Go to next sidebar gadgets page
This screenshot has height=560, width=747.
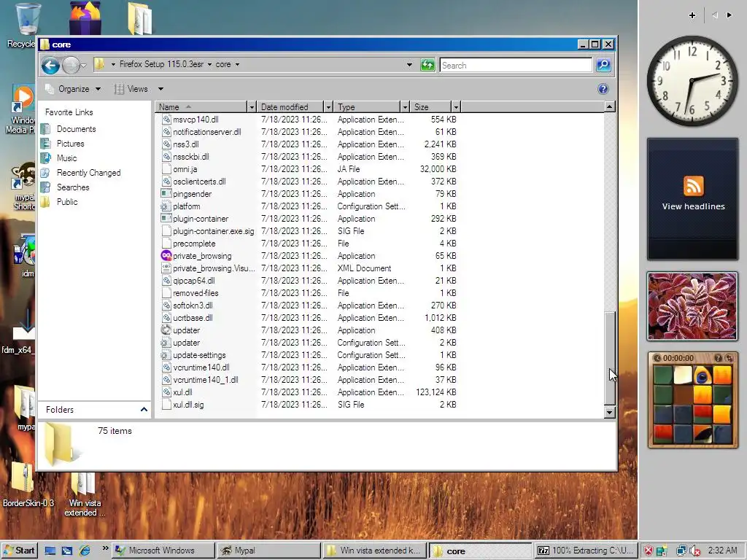pos(729,15)
